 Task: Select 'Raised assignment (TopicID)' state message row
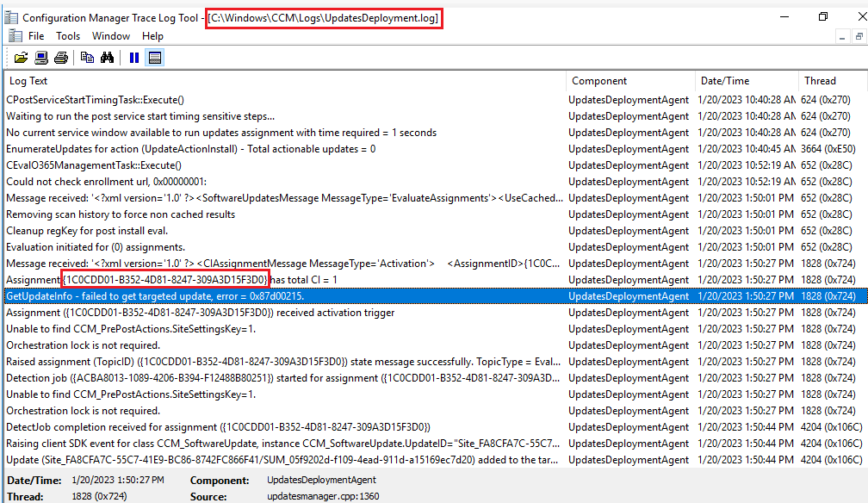tap(434, 362)
